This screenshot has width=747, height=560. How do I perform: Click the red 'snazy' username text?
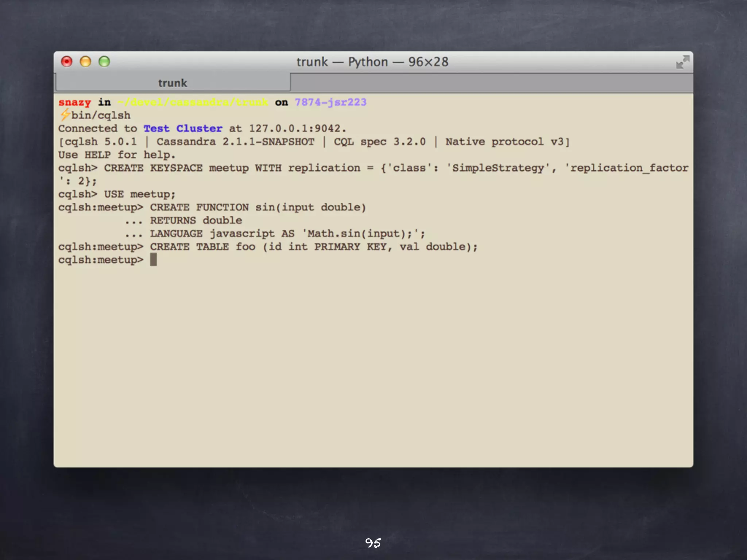coord(74,102)
